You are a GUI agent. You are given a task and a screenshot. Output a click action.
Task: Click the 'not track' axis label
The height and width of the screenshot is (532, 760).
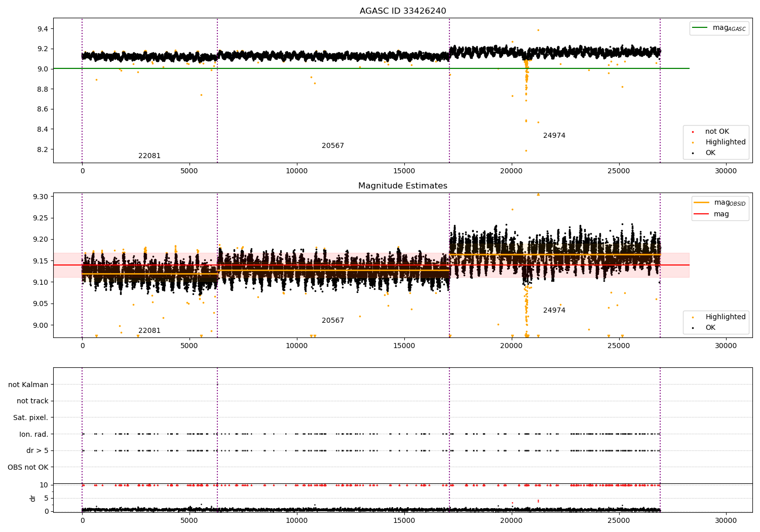point(32,401)
